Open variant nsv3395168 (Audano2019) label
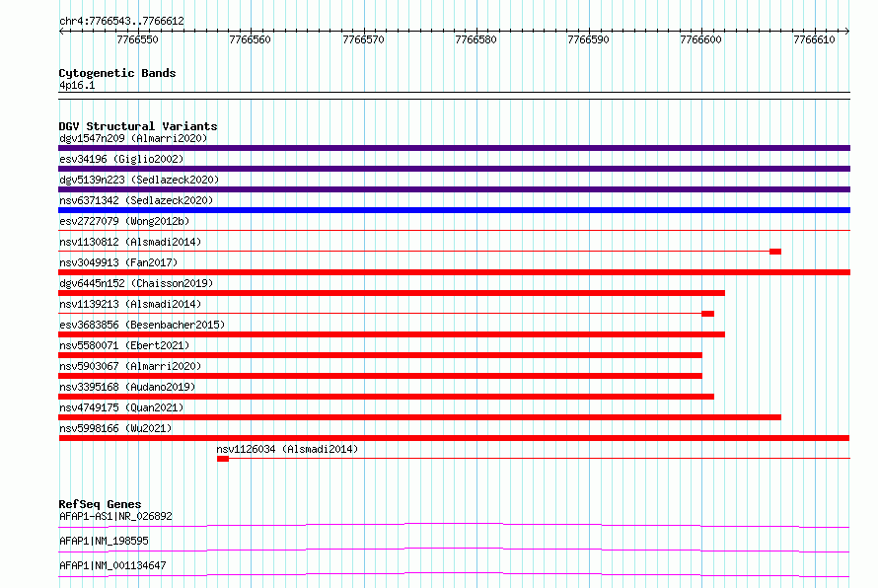Viewport: 878px width, 588px height. 127,387
